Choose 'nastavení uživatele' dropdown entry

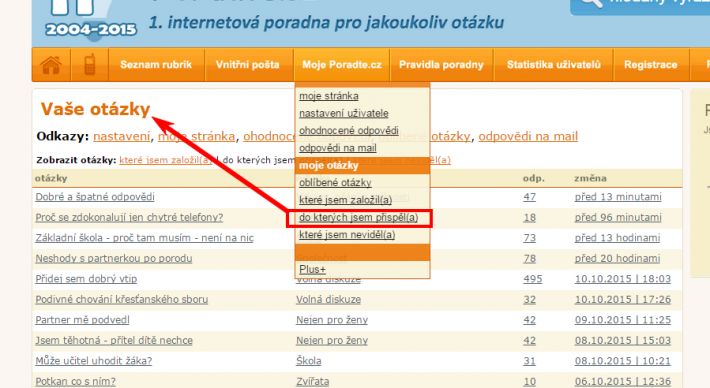344,113
